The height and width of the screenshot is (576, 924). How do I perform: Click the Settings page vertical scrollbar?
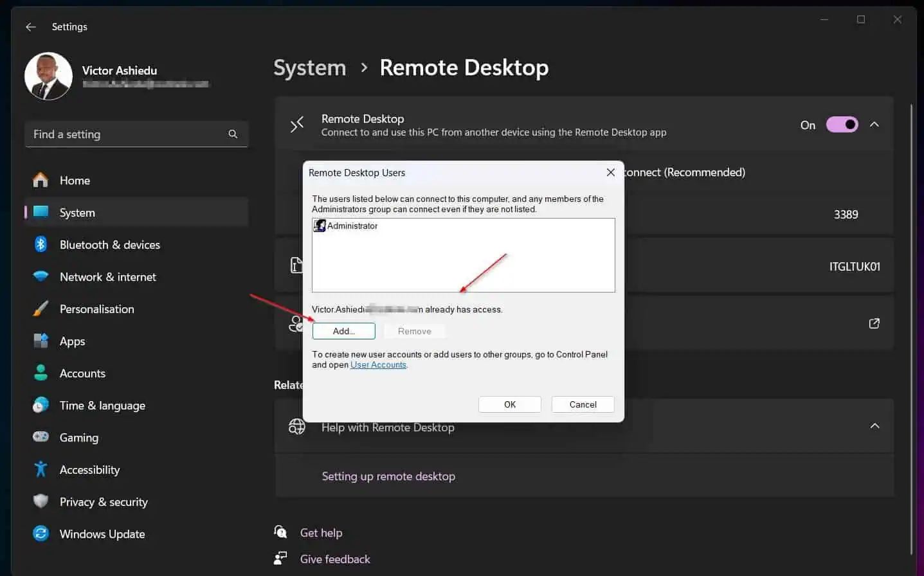coord(911,328)
